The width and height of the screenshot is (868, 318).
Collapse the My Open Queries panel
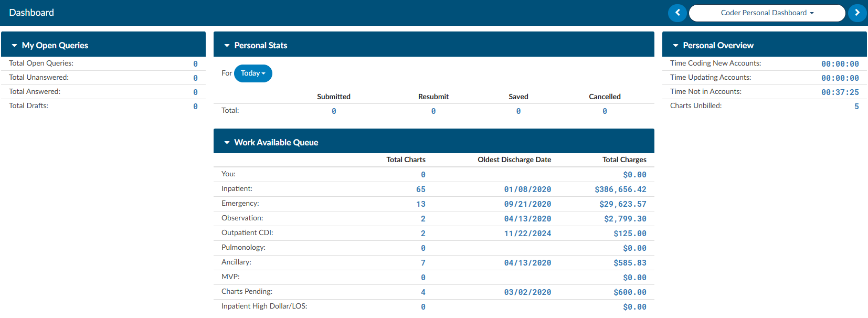[14, 46]
